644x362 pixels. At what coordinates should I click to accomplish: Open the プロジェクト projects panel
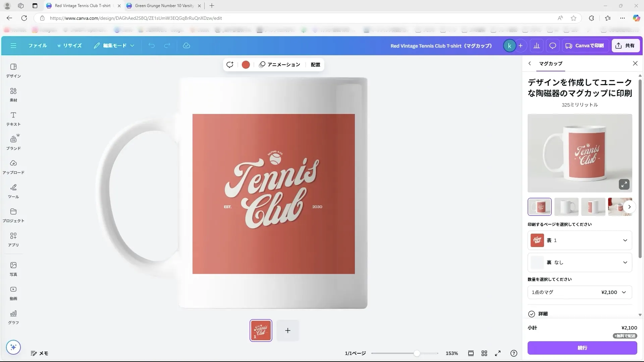13,215
